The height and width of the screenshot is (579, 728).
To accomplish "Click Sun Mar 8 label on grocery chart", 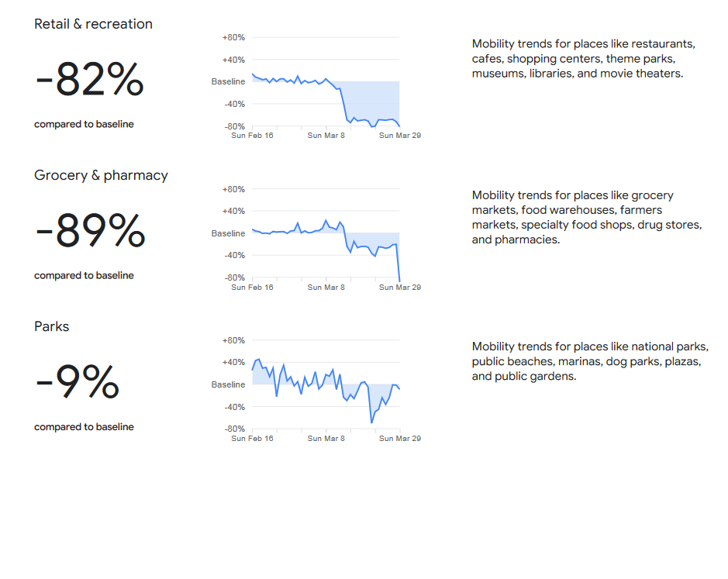I will pos(326,288).
